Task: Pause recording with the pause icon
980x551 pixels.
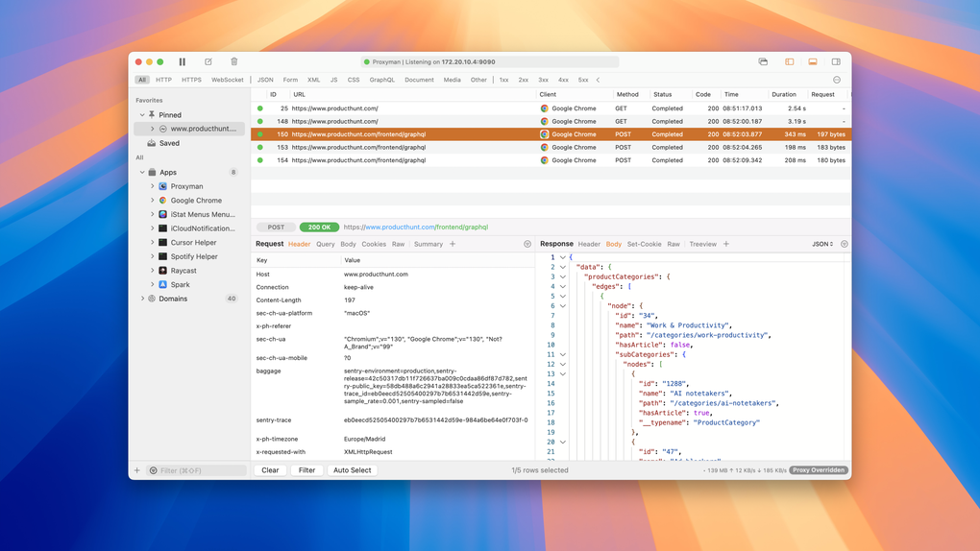Action: pyautogui.click(x=182, y=61)
